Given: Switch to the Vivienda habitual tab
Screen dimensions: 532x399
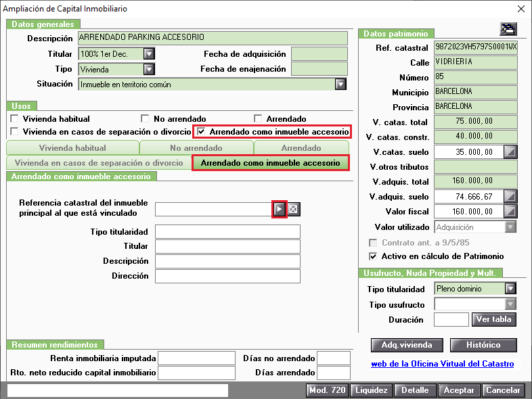Looking at the screenshot, I should 72,148.
